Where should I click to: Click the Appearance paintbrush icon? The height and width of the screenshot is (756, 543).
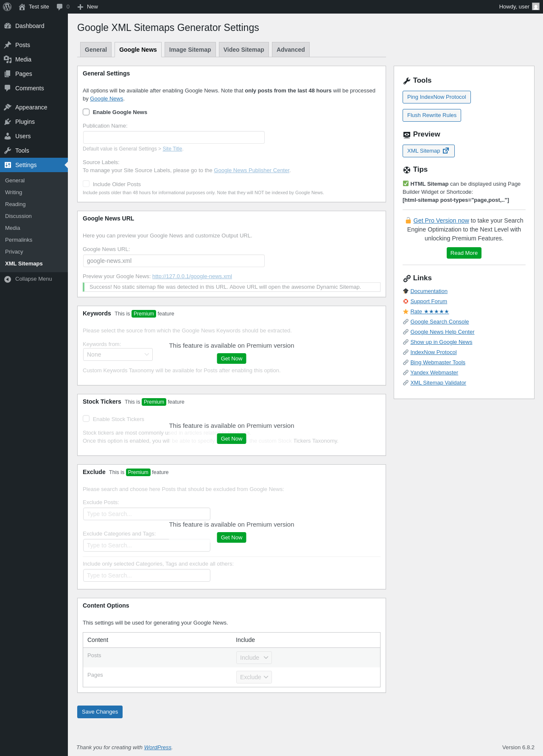(x=8, y=107)
